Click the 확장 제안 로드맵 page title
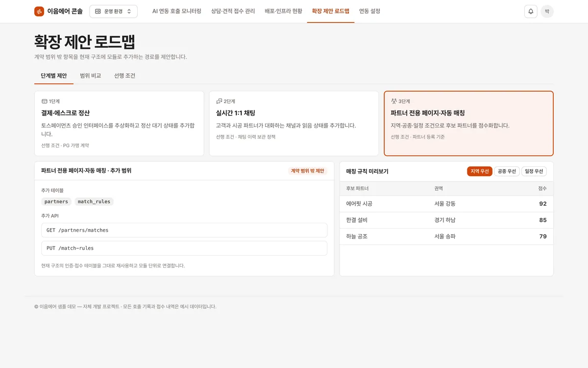Screen dimensions: 588x368 84,42
